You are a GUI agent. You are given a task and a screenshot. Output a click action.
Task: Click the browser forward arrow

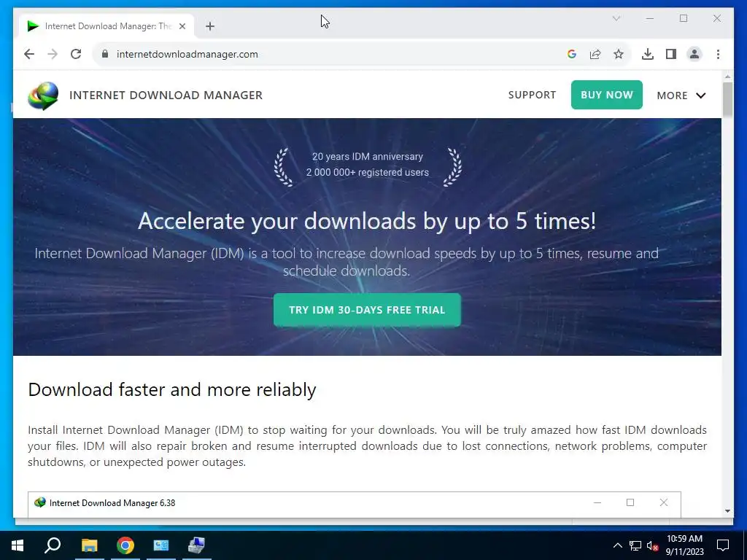click(x=53, y=54)
